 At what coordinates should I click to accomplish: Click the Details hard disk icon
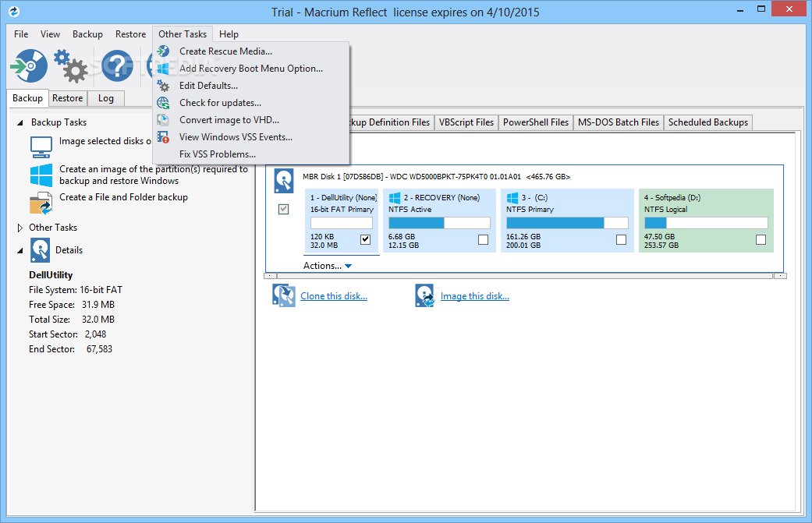(x=40, y=250)
